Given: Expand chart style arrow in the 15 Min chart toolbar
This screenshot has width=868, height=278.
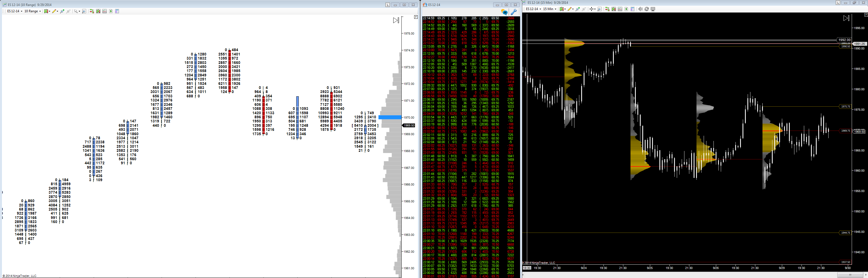Looking at the screenshot, I should [565, 9].
